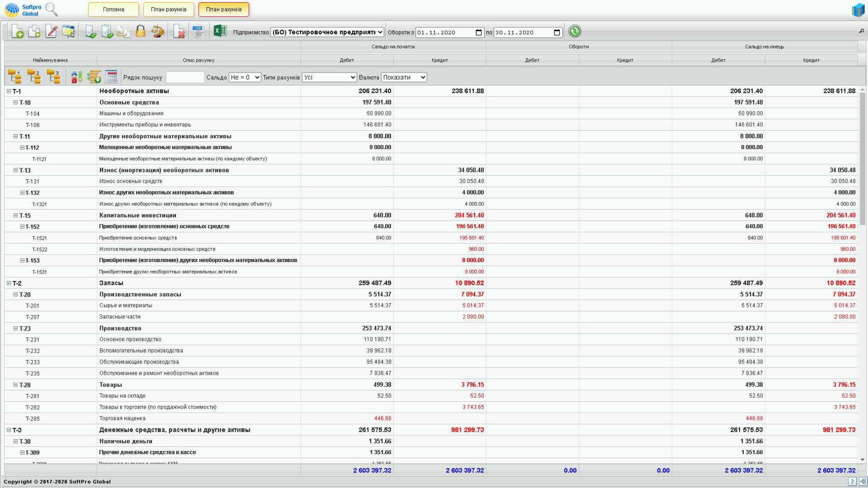Click the exit icon in status bar
868x488 pixels.
(863, 482)
